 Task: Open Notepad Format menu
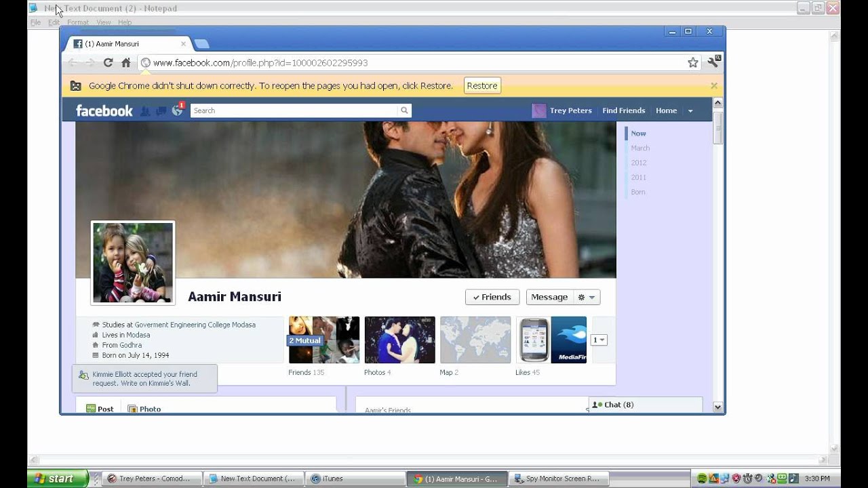click(78, 22)
